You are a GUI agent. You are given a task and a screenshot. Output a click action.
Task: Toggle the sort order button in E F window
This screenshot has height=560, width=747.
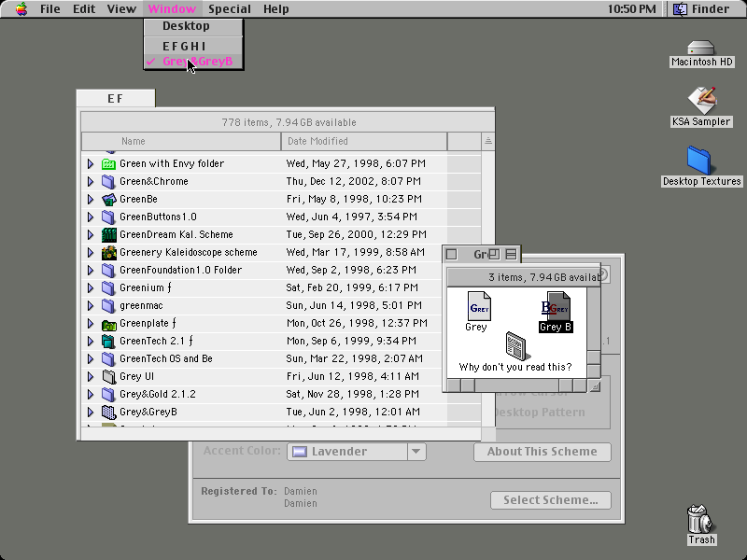[x=487, y=142]
